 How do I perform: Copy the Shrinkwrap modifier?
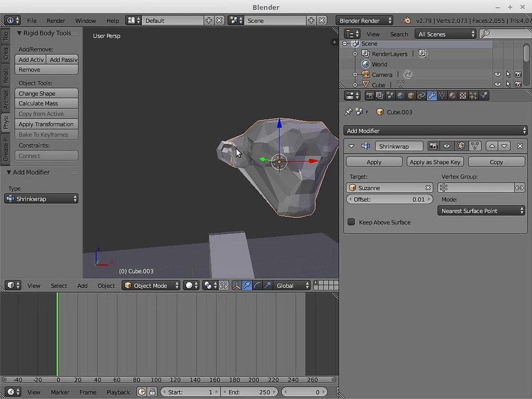pos(497,162)
